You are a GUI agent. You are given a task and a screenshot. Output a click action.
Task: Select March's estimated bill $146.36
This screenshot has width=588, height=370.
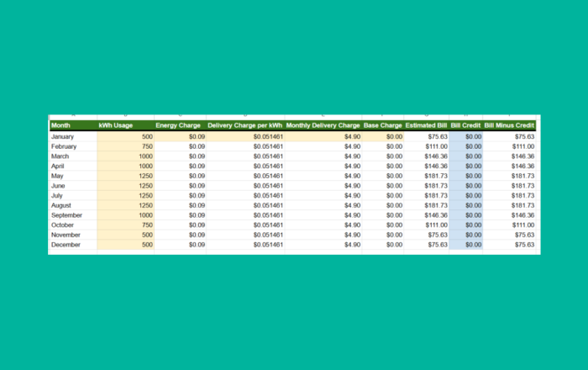coord(427,156)
